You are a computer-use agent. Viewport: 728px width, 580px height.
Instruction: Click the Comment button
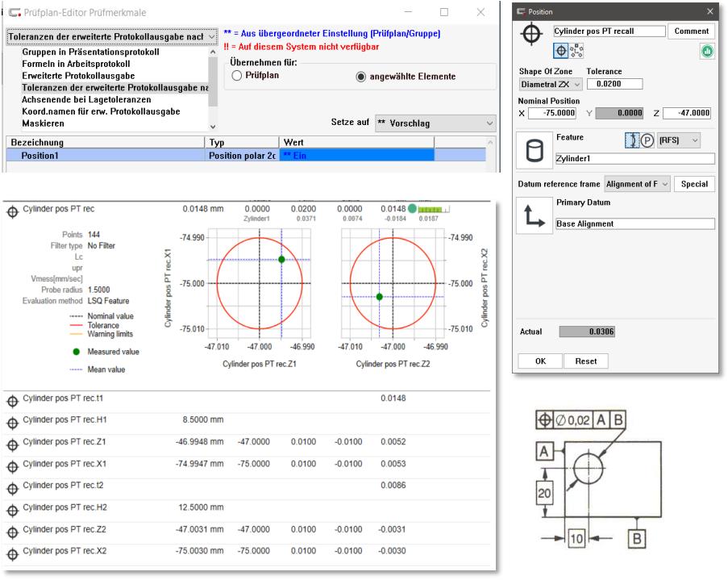click(x=693, y=31)
